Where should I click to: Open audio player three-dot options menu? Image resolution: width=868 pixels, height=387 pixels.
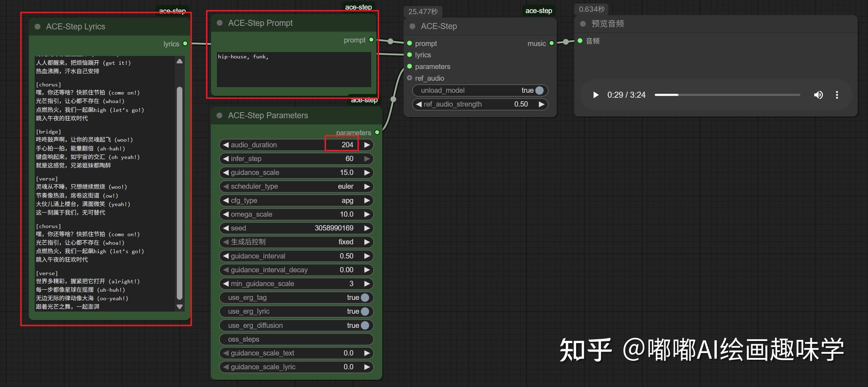tap(837, 95)
